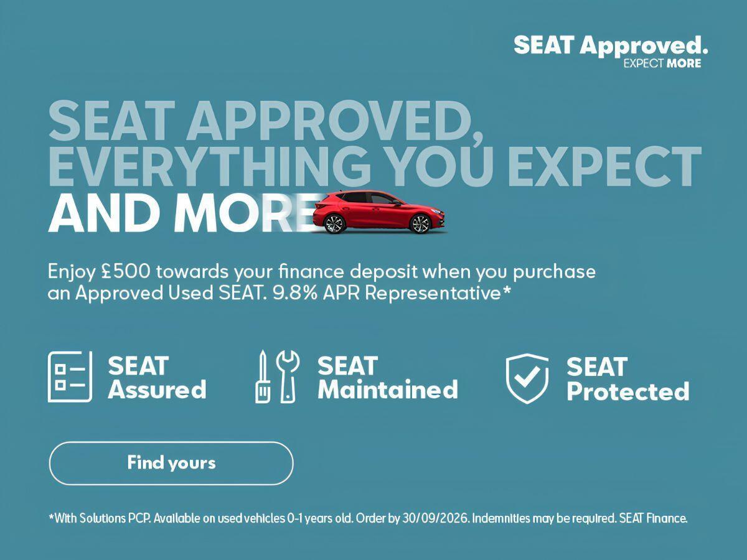
Task: Click the SEAT APPROVED, headline line
Action: point(266,121)
